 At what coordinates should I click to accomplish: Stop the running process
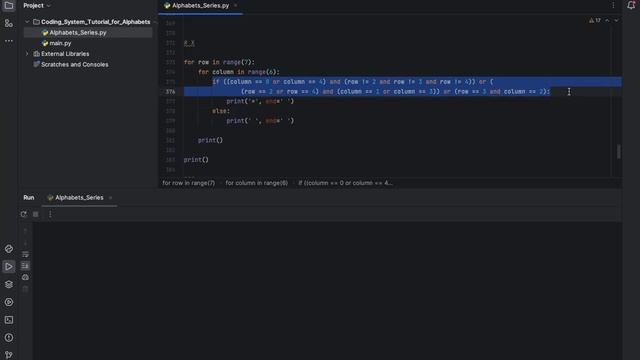[36, 214]
